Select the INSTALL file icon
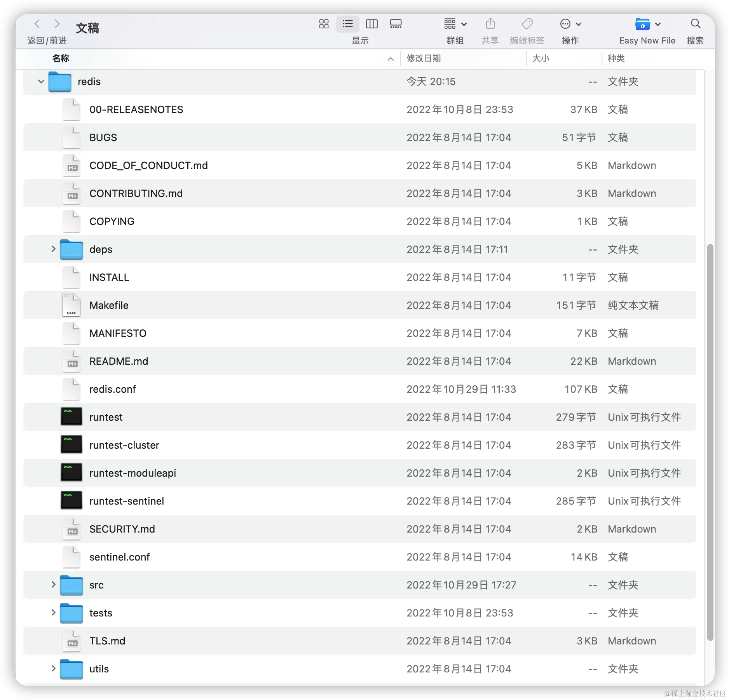The image size is (729, 700). pos(72,277)
